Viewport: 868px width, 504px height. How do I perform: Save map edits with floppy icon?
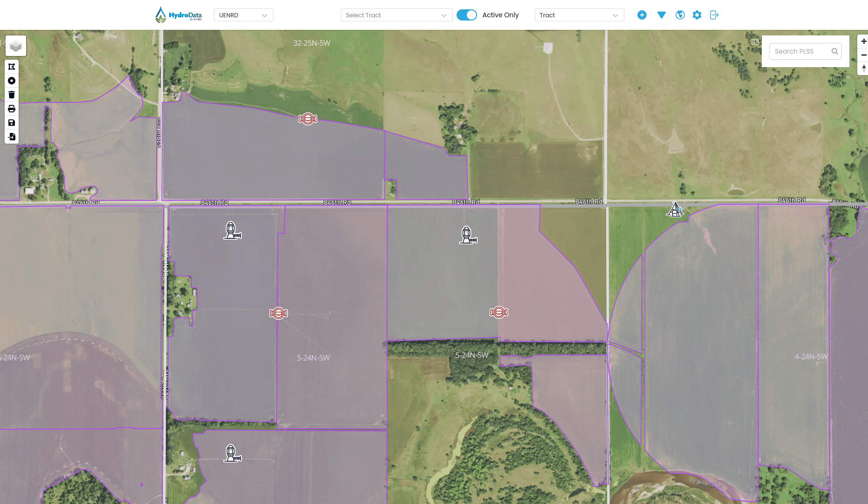point(12,123)
